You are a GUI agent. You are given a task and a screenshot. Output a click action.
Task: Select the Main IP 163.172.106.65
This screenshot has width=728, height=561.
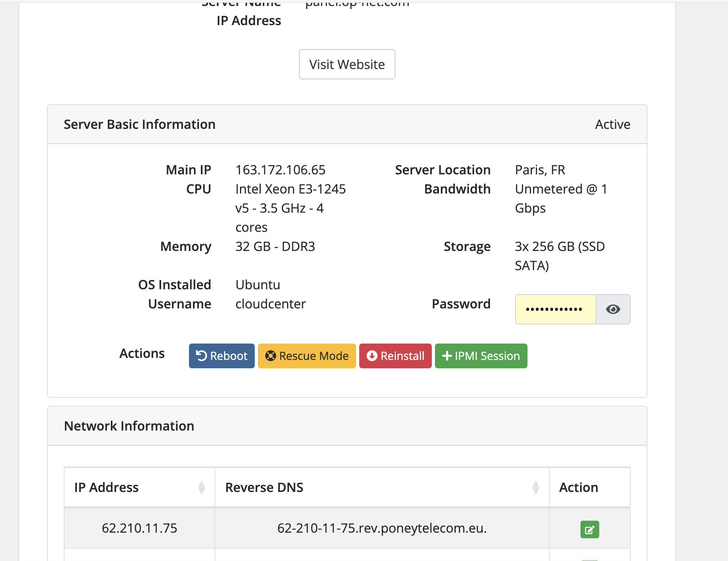tap(280, 170)
